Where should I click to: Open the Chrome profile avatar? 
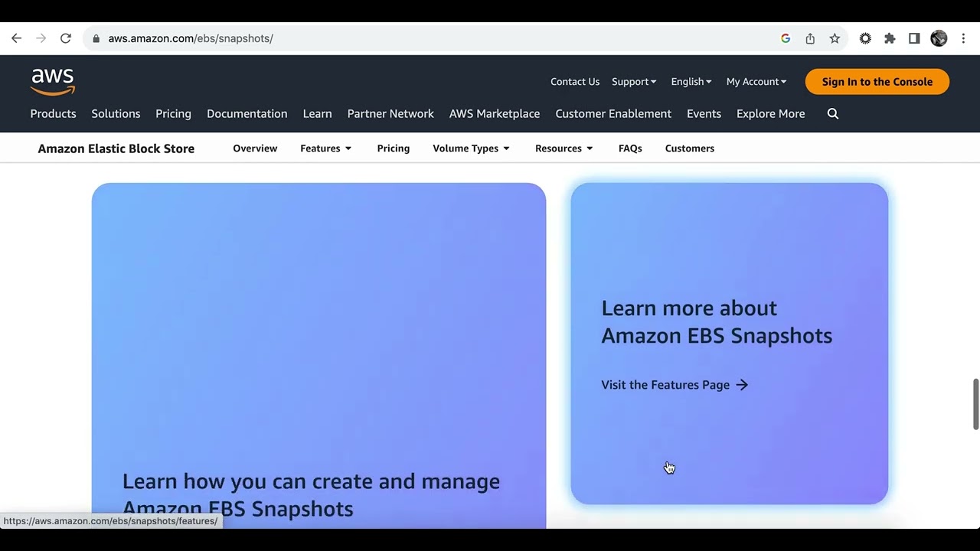(939, 38)
